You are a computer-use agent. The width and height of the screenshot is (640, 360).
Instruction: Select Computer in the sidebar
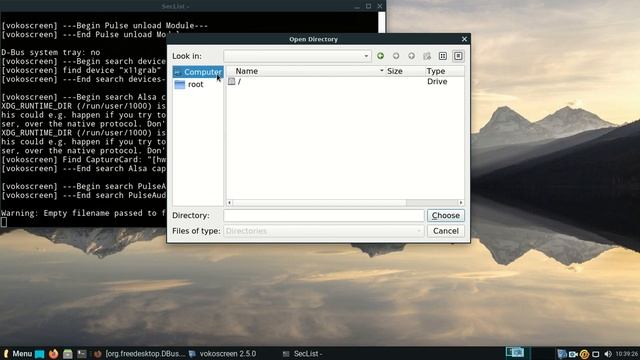click(x=198, y=72)
